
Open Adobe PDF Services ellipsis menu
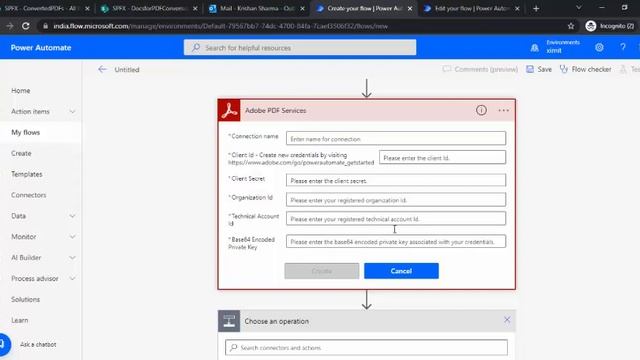[x=503, y=110]
